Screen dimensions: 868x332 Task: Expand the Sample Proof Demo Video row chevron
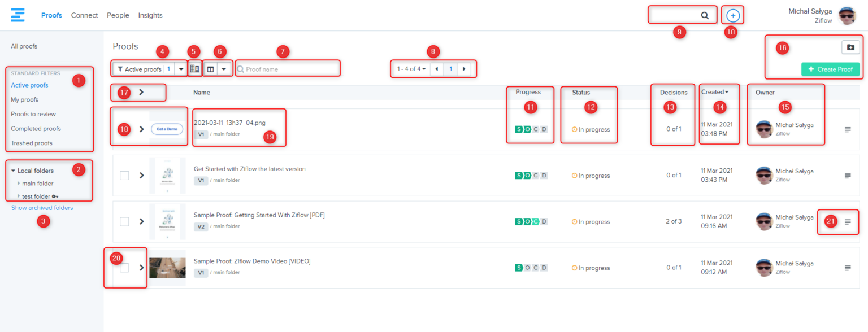(141, 267)
